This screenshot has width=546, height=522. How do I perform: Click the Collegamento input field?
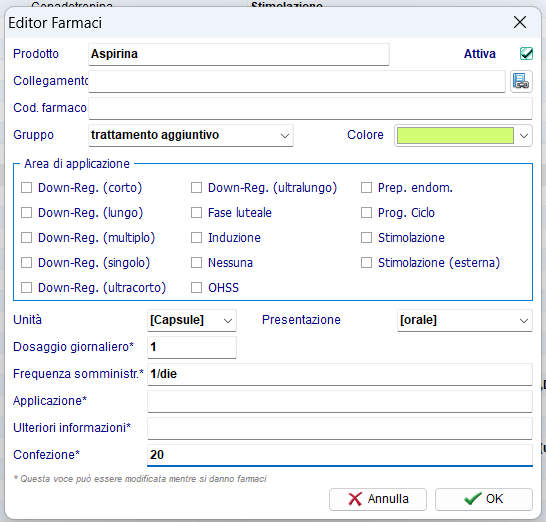click(x=297, y=81)
